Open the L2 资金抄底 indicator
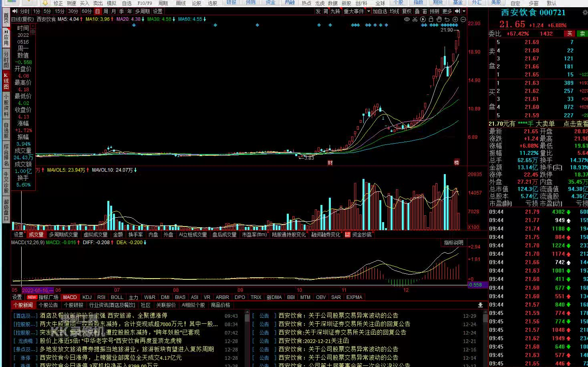 [x=358, y=235]
